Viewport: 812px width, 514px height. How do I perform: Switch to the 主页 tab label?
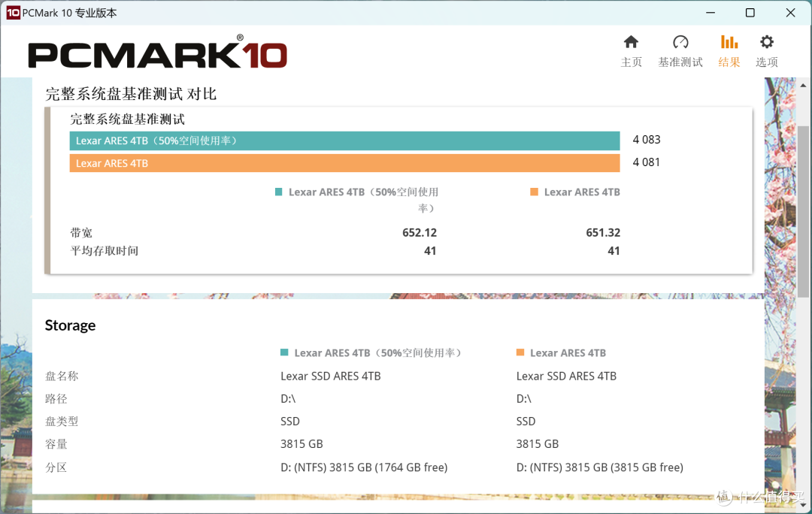point(631,62)
